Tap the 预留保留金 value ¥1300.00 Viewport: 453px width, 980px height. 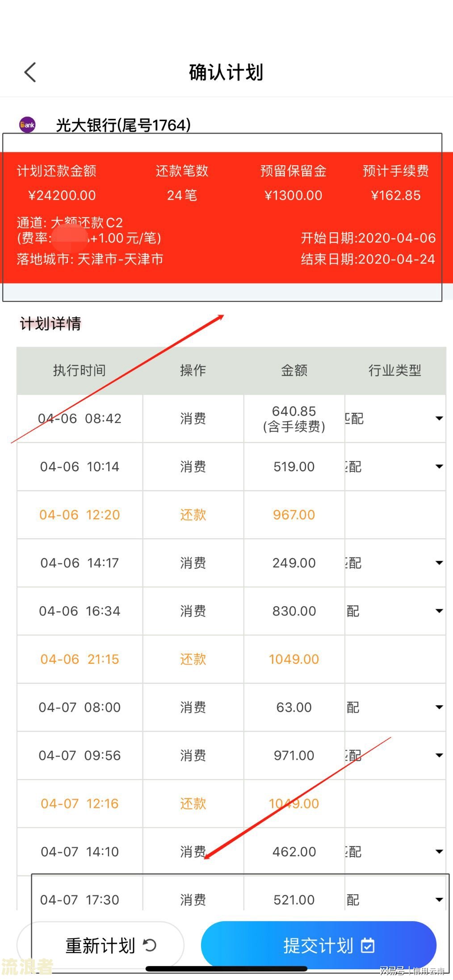pyautogui.click(x=293, y=195)
